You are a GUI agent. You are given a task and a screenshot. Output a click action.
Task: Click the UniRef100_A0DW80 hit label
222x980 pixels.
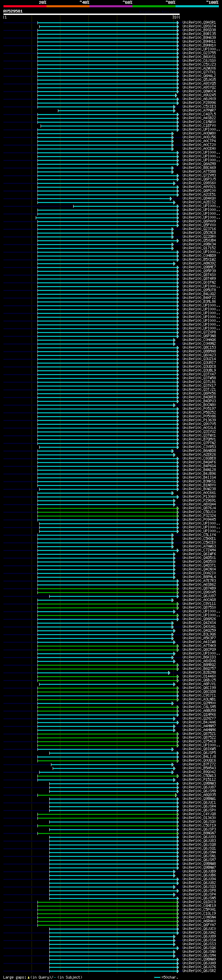pyautogui.click(x=199, y=133)
